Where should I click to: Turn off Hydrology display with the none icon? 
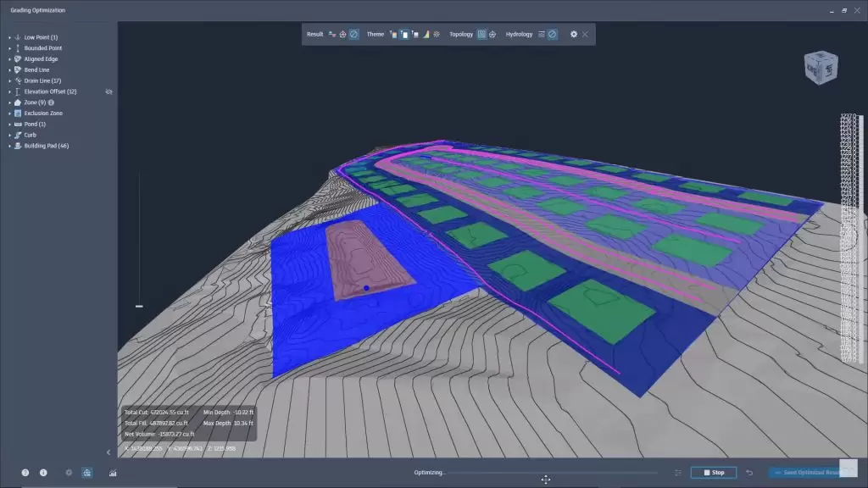coord(552,35)
